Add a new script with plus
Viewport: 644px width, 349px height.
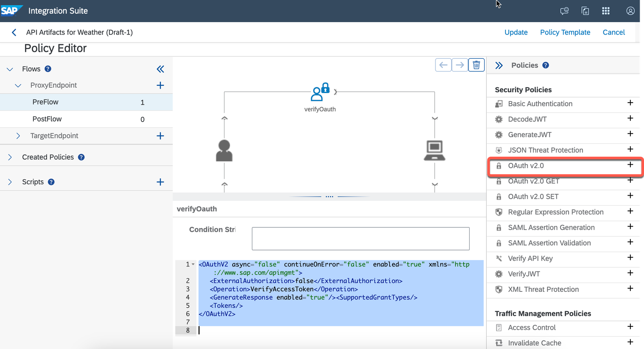point(160,182)
